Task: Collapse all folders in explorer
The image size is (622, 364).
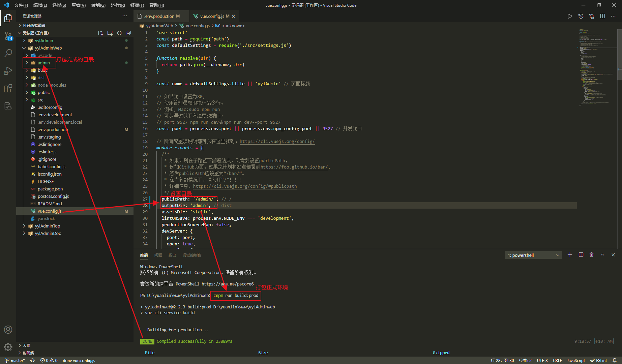Action: pos(129,33)
